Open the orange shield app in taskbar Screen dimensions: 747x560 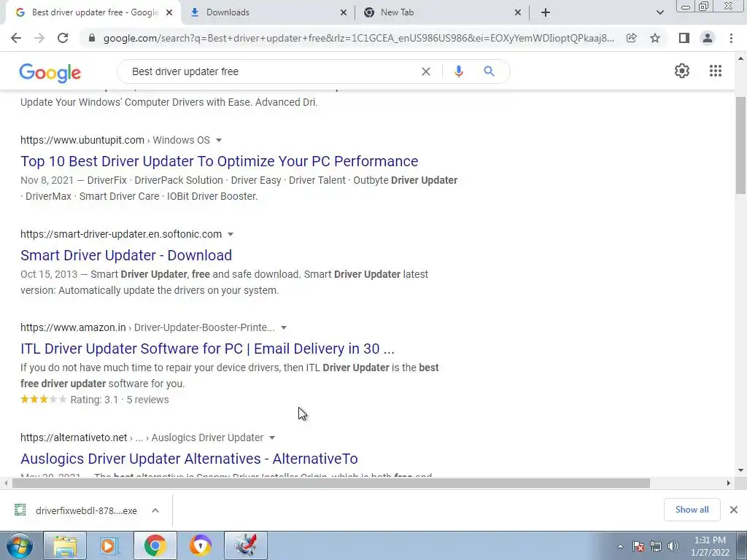(200, 545)
